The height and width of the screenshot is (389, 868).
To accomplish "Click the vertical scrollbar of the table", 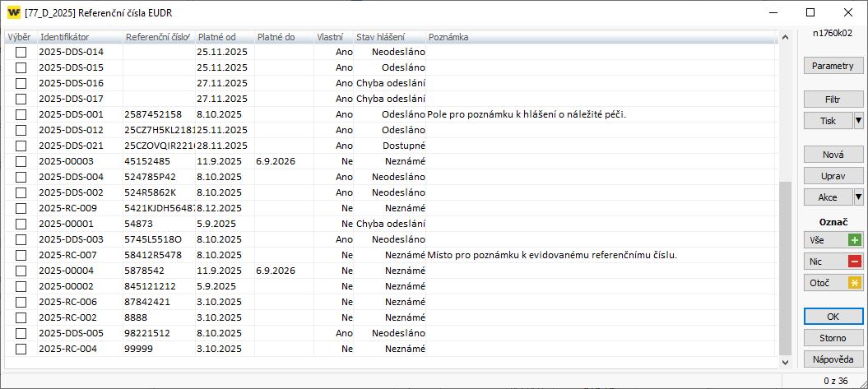I will [784, 263].
